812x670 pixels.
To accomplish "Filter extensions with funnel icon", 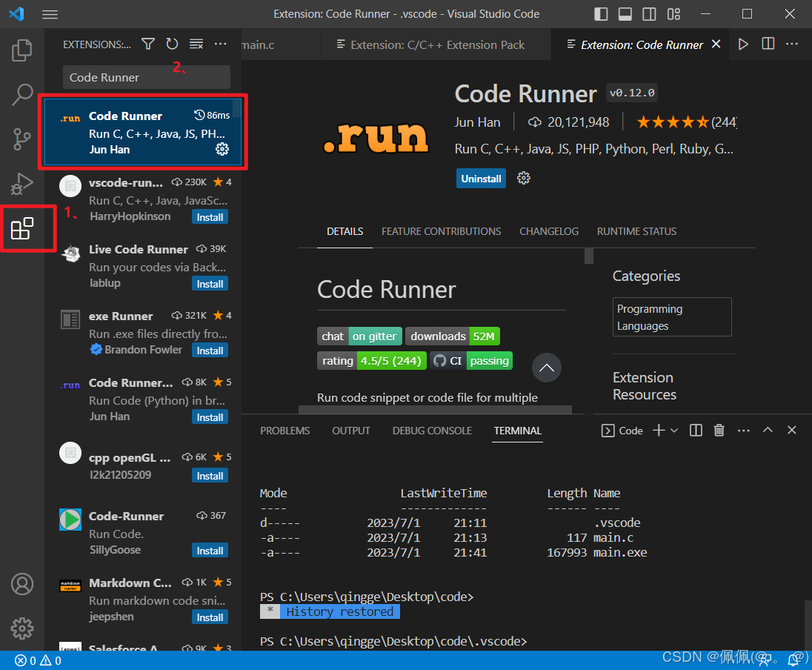I will click(x=148, y=44).
